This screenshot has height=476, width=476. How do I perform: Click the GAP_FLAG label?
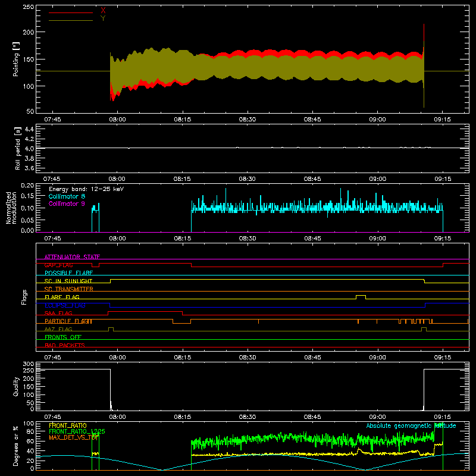pos(58,265)
